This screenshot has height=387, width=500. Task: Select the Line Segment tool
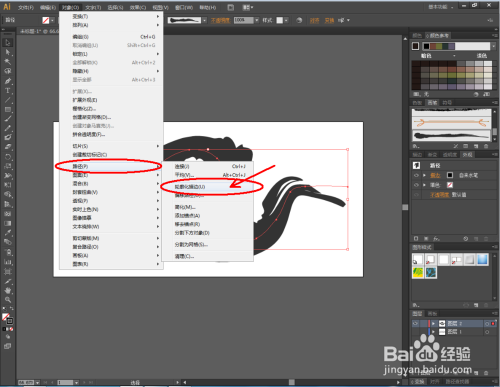point(8,100)
